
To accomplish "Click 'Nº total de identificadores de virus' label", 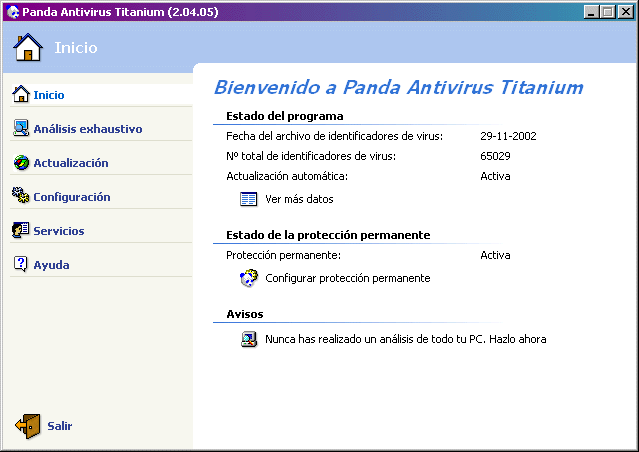I will (311, 156).
